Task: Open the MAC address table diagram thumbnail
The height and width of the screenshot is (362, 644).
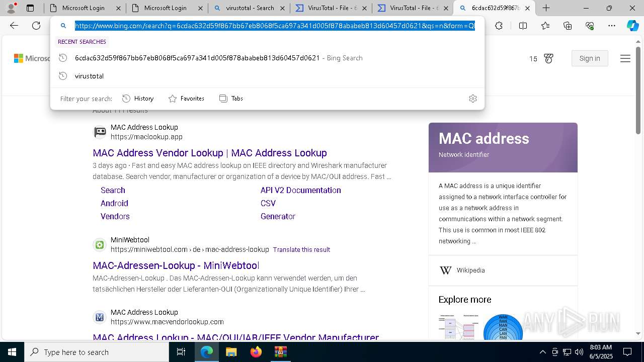Action: pos(458,327)
